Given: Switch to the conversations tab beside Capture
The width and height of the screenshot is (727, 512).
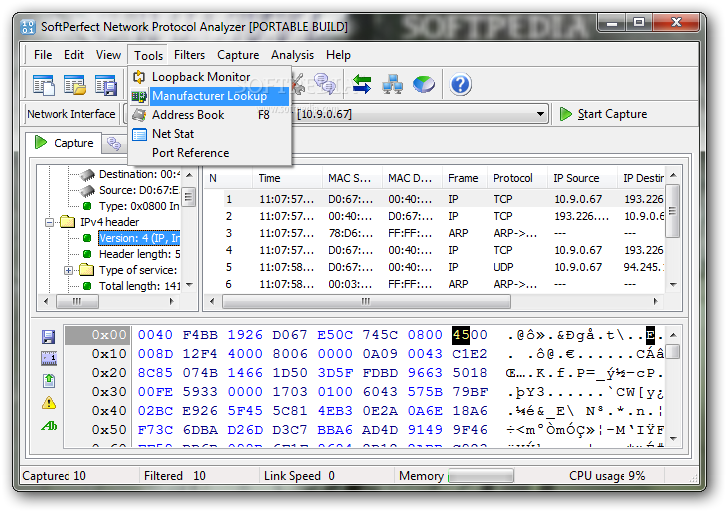Looking at the screenshot, I should pyautogui.click(x=114, y=143).
